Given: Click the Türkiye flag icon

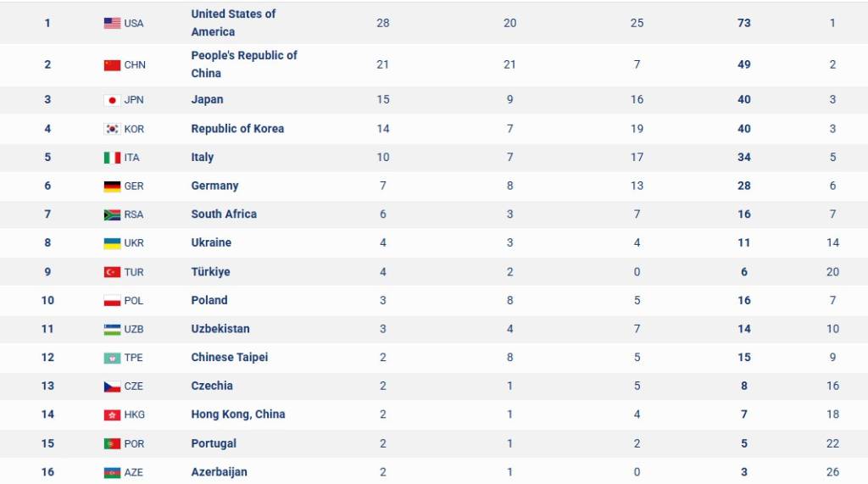Looking at the screenshot, I should [112, 272].
